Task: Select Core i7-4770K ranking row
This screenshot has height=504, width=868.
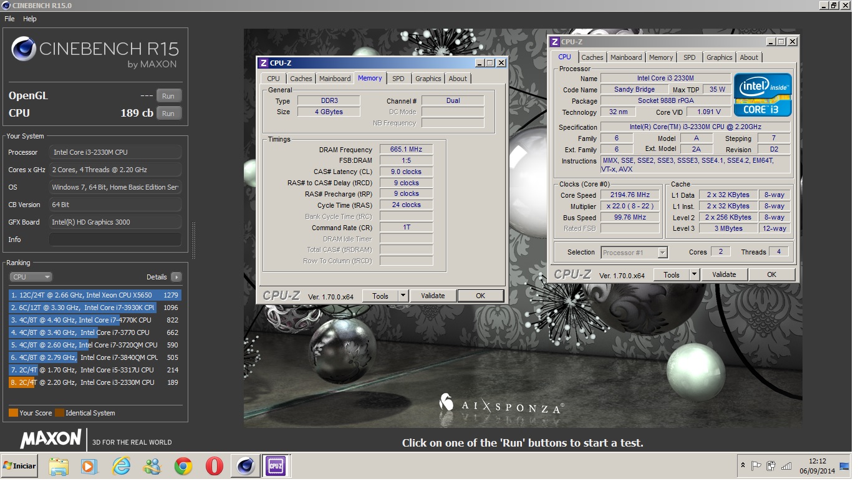Action: tap(95, 320)
